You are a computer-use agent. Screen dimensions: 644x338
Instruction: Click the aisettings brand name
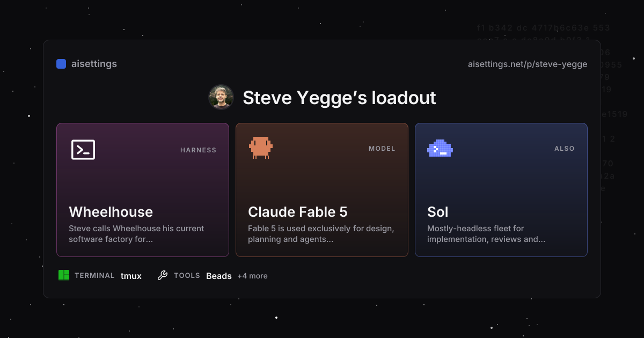[x=94, y=64]
